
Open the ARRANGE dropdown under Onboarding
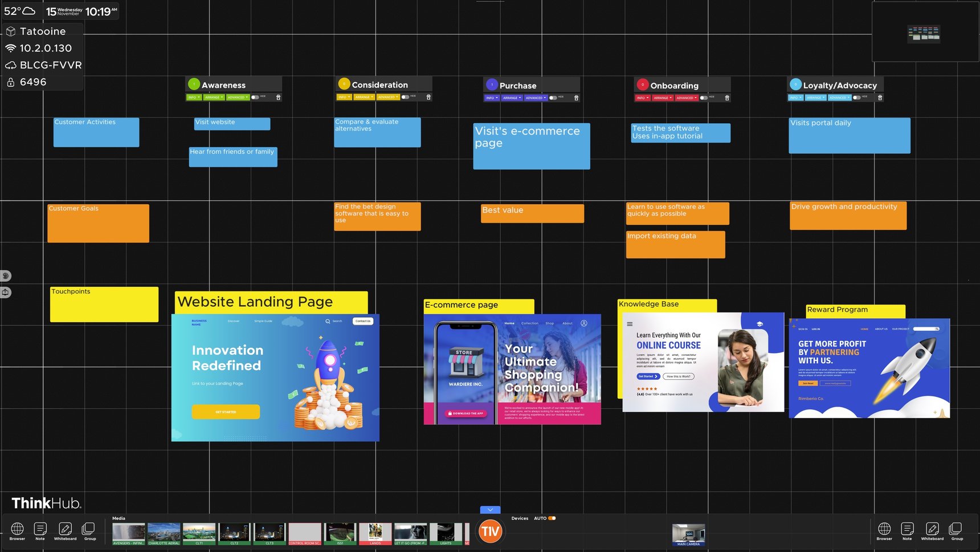662,98
